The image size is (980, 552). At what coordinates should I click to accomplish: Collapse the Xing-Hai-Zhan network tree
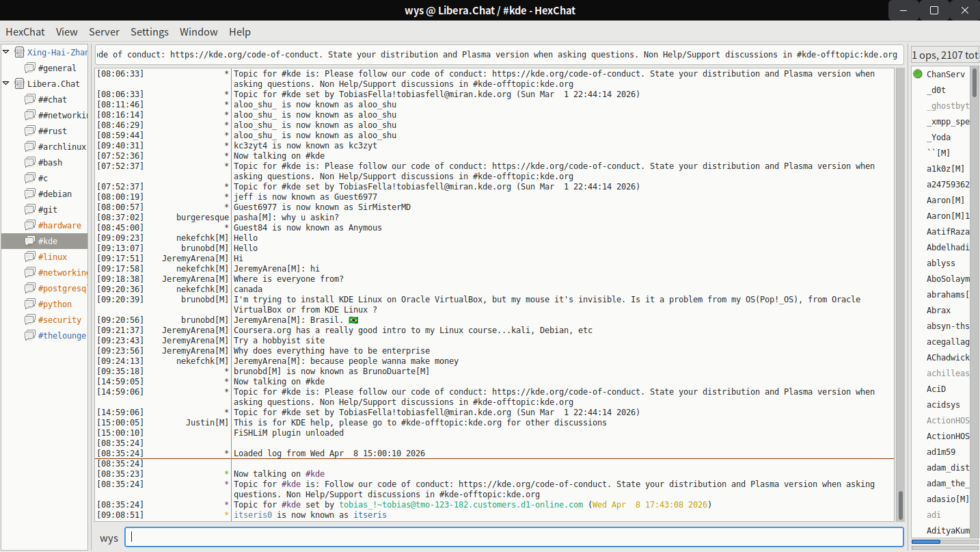pyautogui.click(x=7, y=52)
